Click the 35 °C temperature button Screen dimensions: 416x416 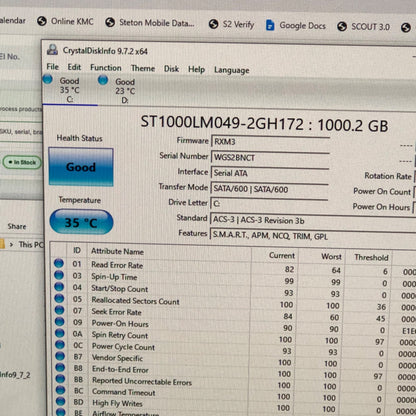81,222
